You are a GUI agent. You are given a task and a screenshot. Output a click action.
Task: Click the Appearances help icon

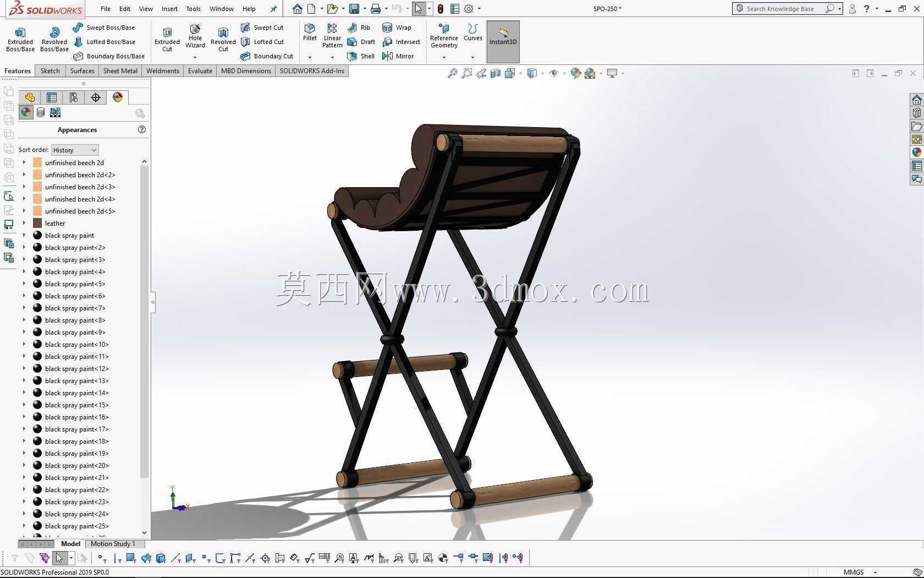142,129
